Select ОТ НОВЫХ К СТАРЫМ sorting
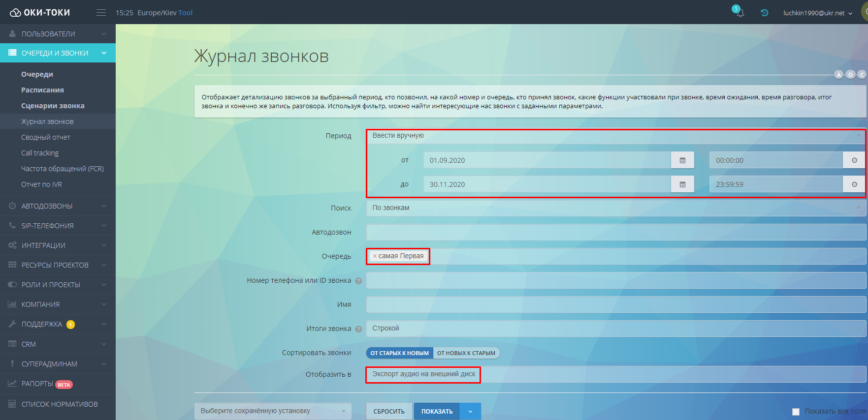The height and width of the screenshot is (420, 868). coord(466,353)
